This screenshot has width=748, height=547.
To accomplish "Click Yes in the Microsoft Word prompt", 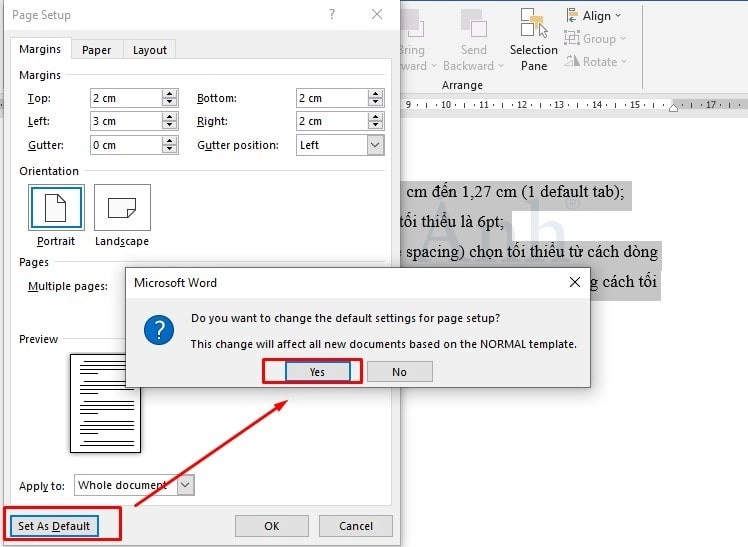I will (317, 372).
